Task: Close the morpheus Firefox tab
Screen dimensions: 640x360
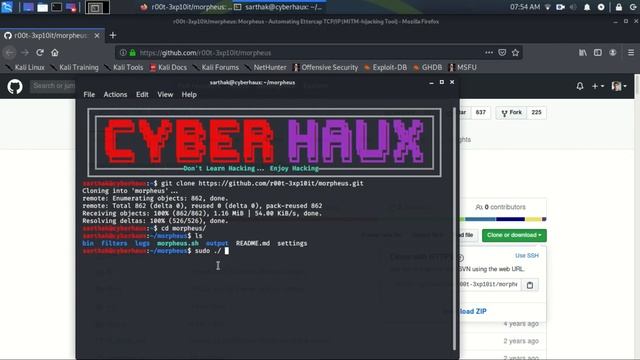Action: pos(97,36)
